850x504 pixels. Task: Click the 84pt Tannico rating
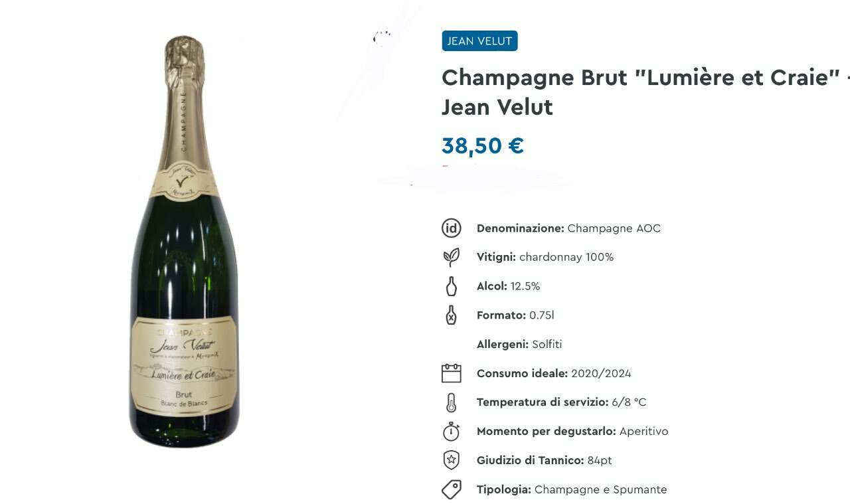pos(600,460)
